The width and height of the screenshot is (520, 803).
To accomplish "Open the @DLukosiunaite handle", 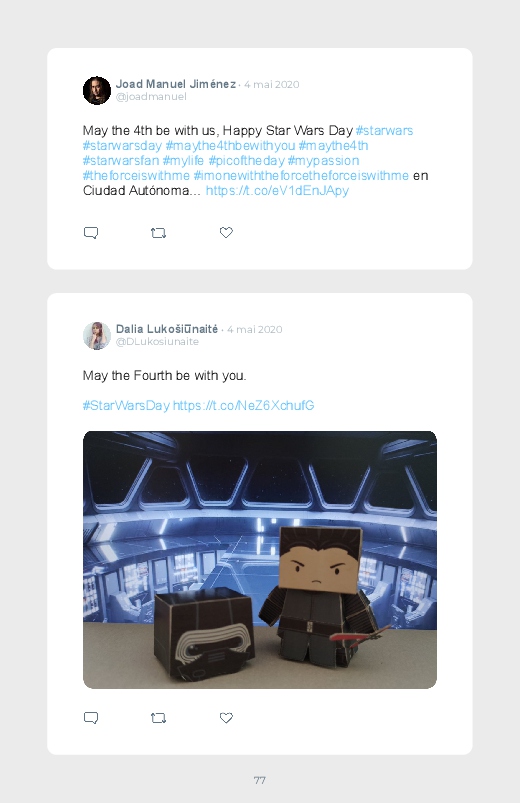I will click(157, 342).
